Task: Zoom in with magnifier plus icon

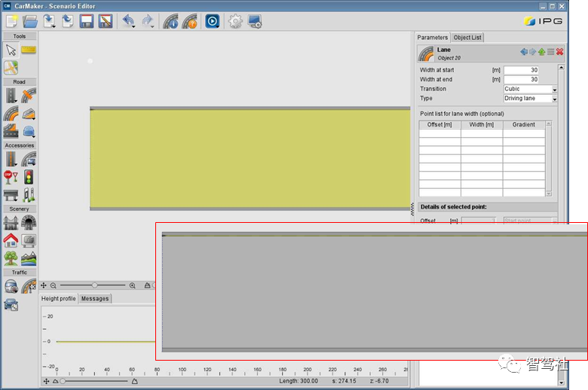Action: (133, 285)
